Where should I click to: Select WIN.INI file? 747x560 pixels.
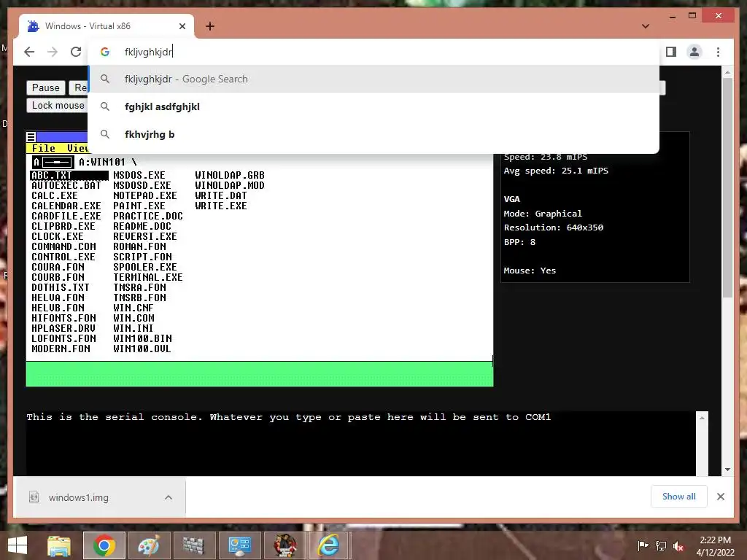tap(133, 328)
